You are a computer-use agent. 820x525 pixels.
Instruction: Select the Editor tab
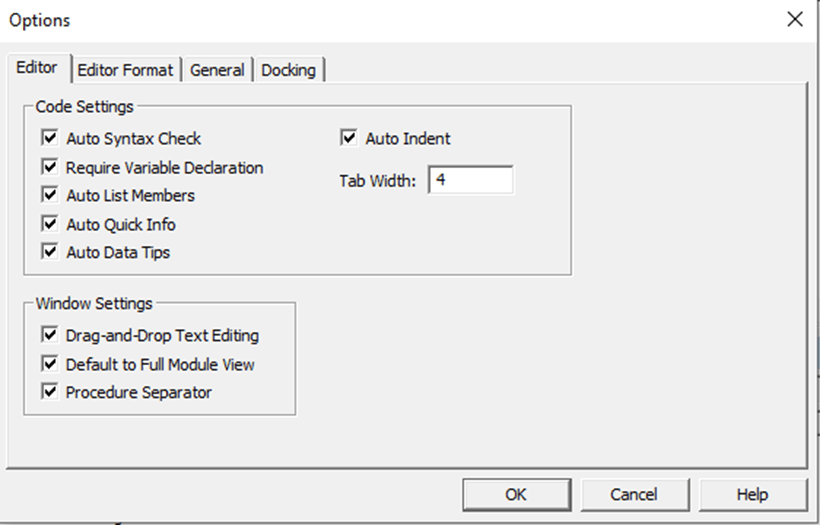tap(37, 67)
